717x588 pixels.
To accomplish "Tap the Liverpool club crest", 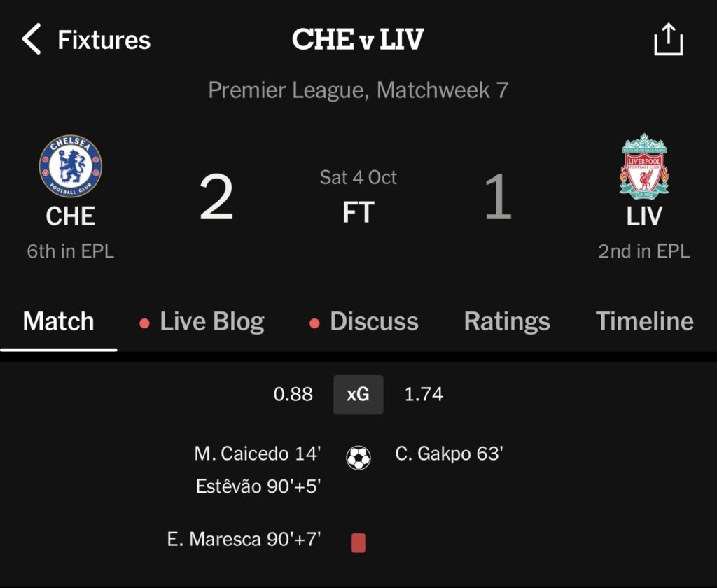I will 644,167.
